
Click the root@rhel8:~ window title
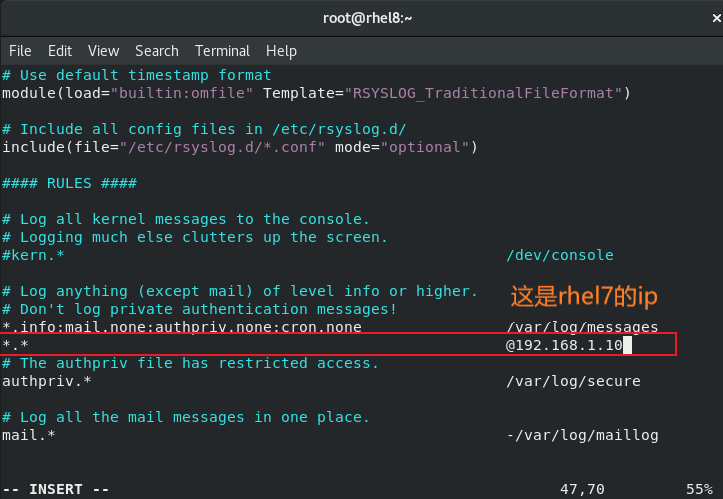coord(367,18)
